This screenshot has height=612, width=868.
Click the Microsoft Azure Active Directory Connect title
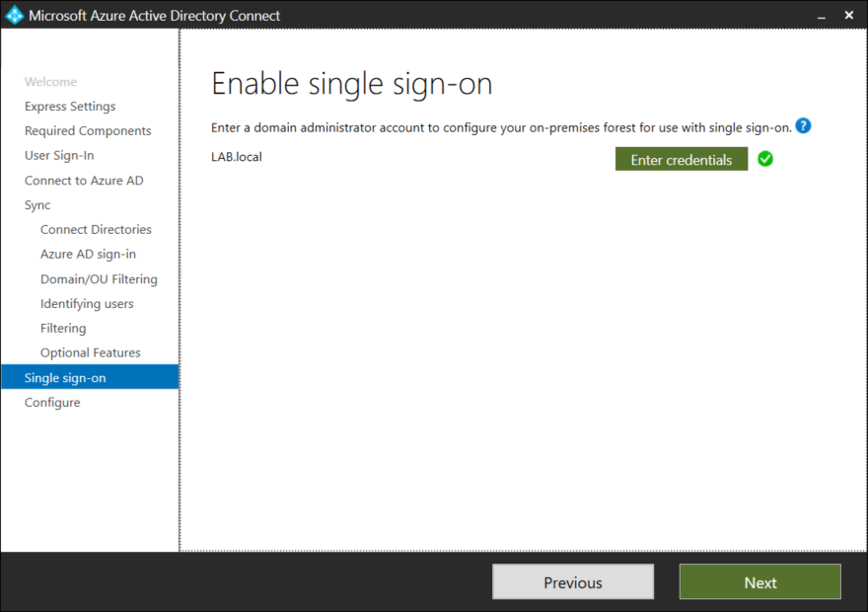tap(155, 16)
